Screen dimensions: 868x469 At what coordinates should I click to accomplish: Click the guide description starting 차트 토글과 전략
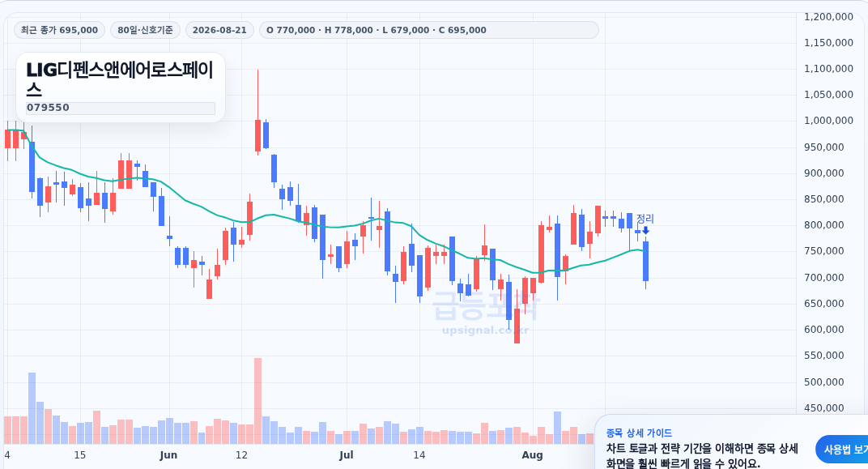click(702, 456)
